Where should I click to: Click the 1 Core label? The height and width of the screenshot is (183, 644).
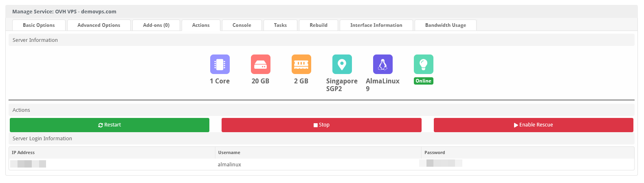coord(220,81)
